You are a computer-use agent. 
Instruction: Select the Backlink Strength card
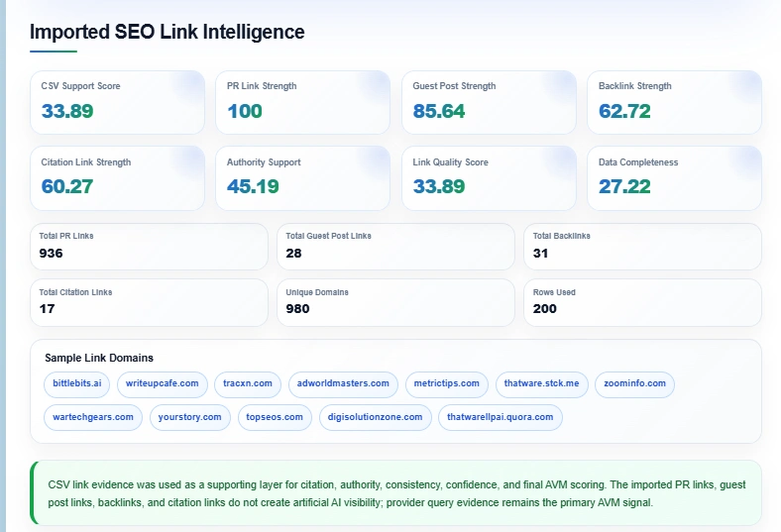[674, 102]
